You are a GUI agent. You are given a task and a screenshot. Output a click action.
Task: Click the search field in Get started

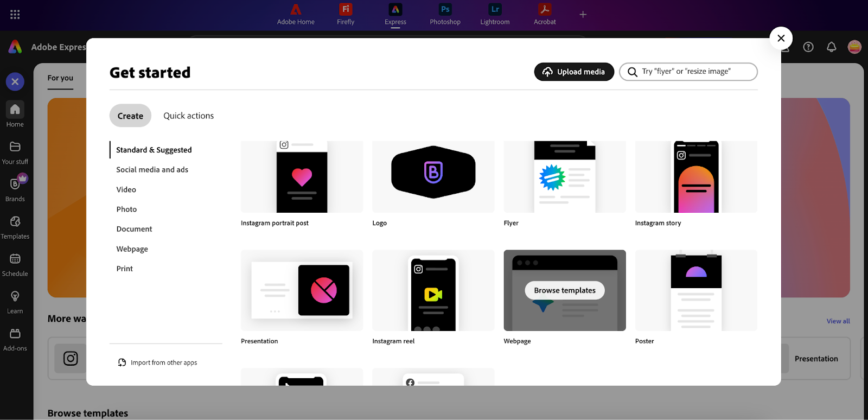688,72
